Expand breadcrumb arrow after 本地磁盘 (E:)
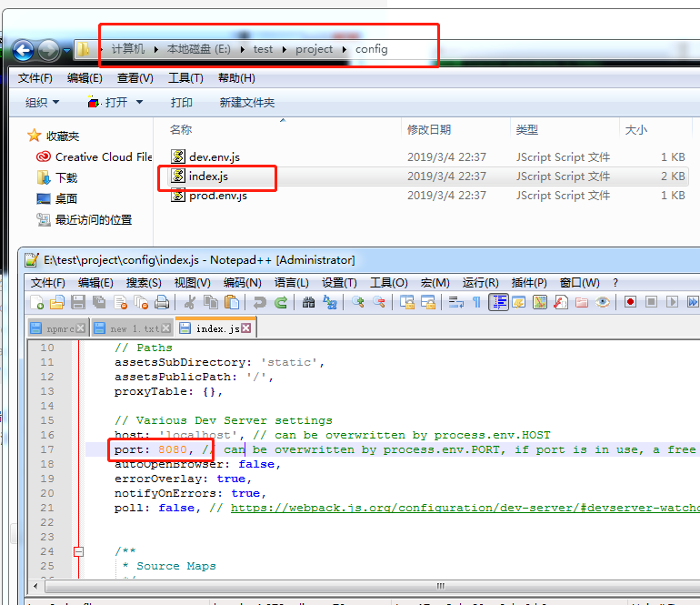 243,49
